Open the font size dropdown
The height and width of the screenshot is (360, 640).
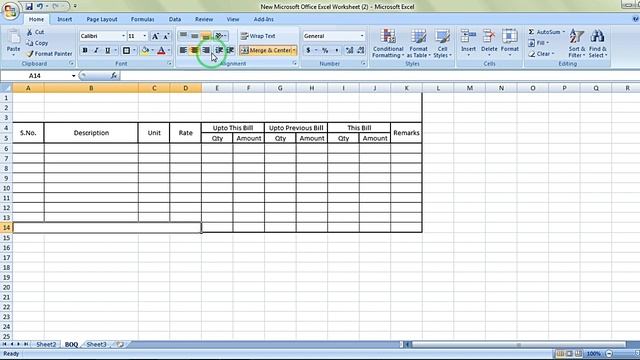point(144,36)
